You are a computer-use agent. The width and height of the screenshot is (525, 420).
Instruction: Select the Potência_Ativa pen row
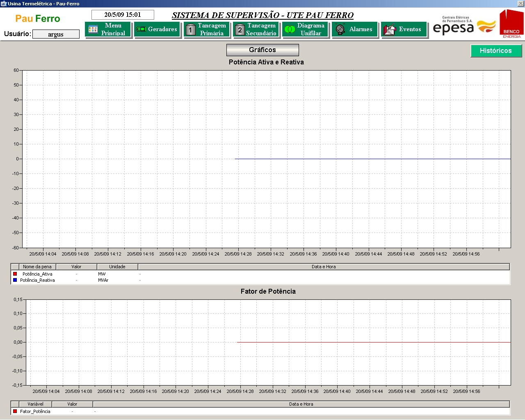pyautogui.click(x=260, y=274)
